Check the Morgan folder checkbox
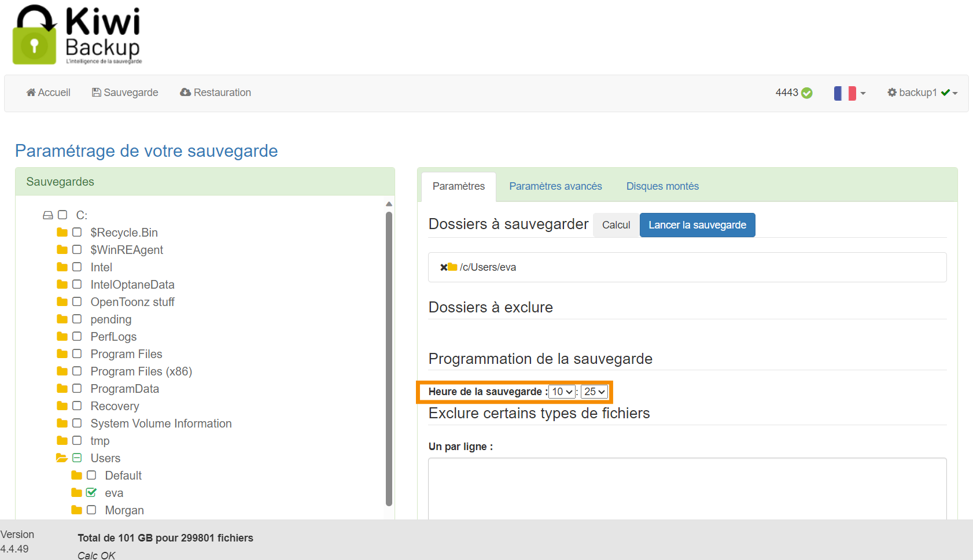The width and height of the screenshot is (973, 560). tap(91, 510)
